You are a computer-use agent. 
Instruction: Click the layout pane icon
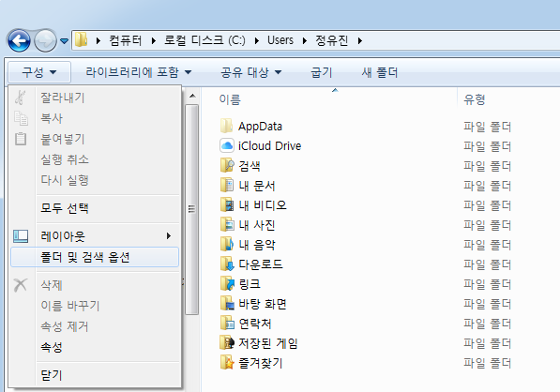click(x=21, y=236)
